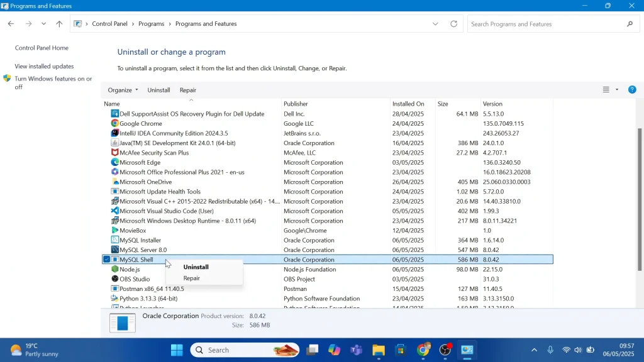Click the Google Chrome program icon in list
The height and width of the screenshot is (362, 644).
(114, 123)
